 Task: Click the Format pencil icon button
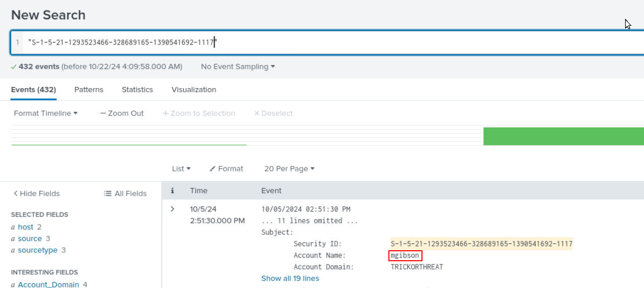226,169
